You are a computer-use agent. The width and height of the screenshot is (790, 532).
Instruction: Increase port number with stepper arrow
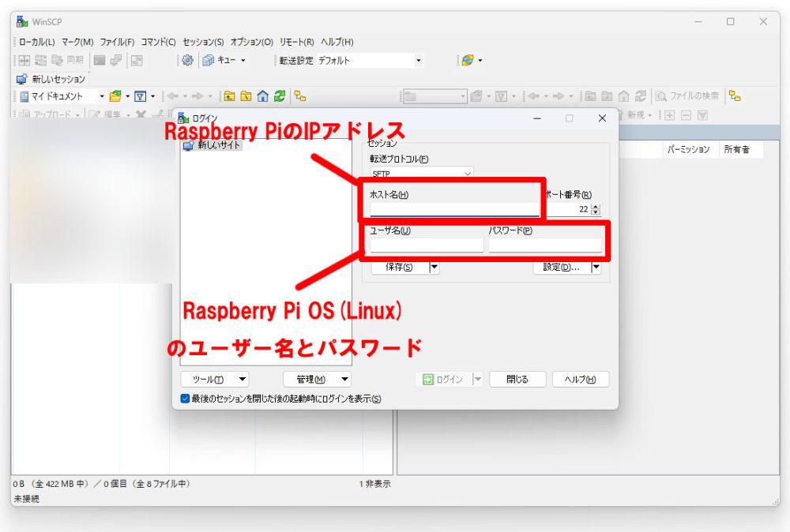(596, 207)
